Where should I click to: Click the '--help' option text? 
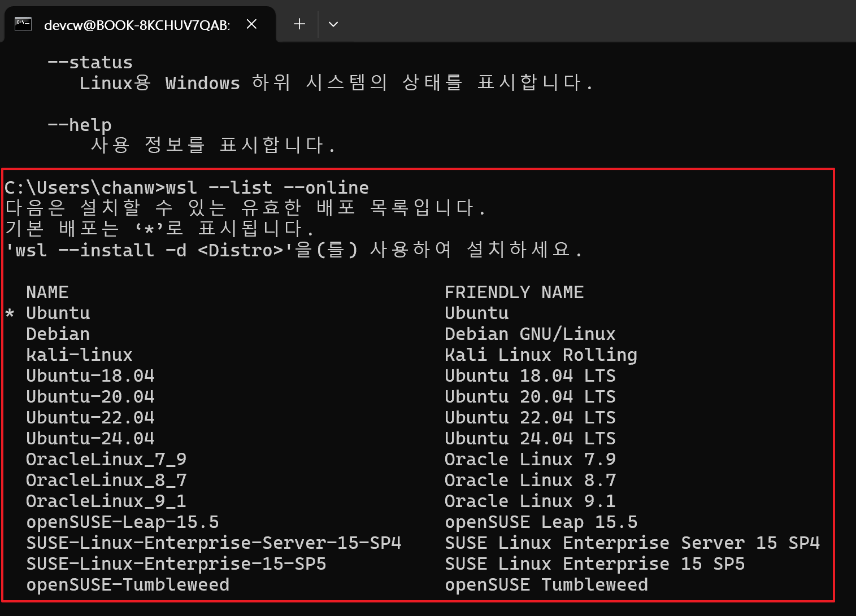pyautogui.click(x=80, y=125)
